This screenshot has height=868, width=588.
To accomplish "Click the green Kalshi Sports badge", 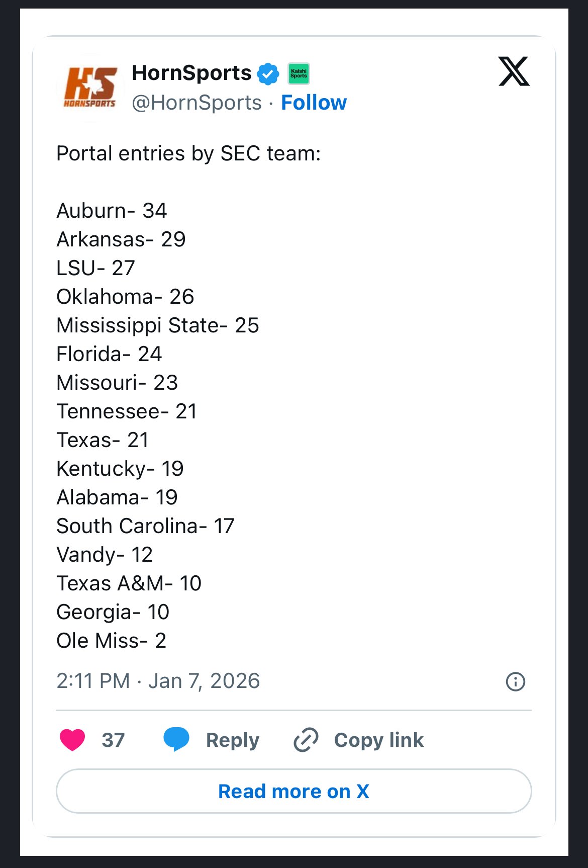I will [299, 74].
